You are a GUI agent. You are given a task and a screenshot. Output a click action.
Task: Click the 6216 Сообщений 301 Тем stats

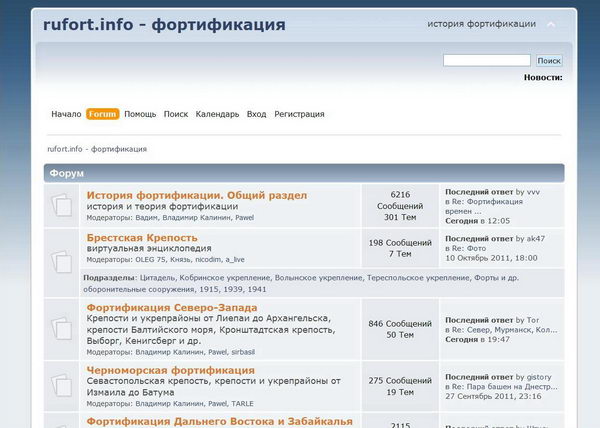400,206
